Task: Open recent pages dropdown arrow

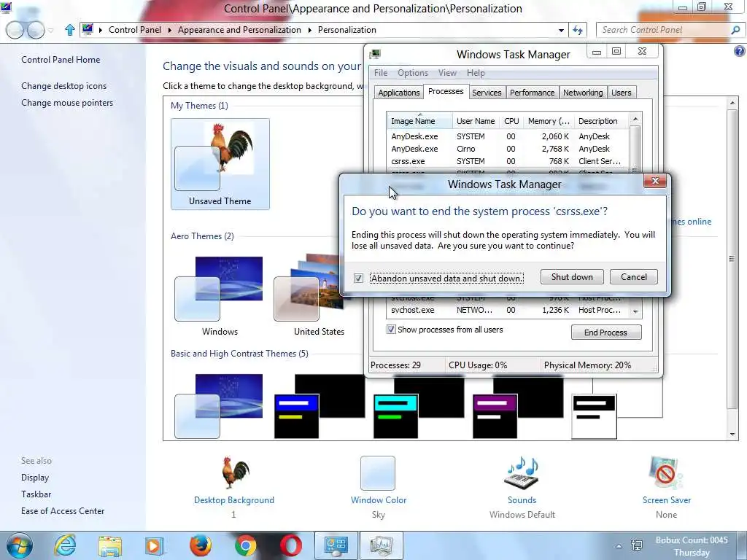Action: point(50,31)
